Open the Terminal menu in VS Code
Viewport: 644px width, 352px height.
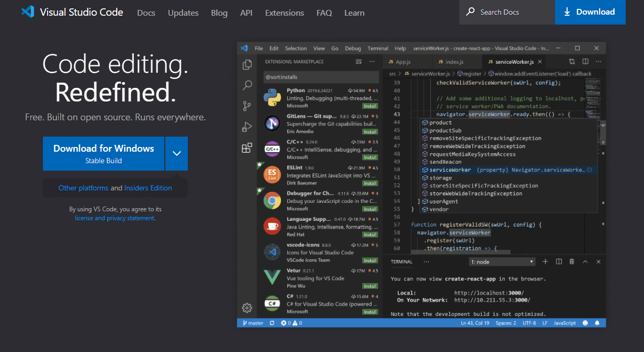(x=378, y=48)
